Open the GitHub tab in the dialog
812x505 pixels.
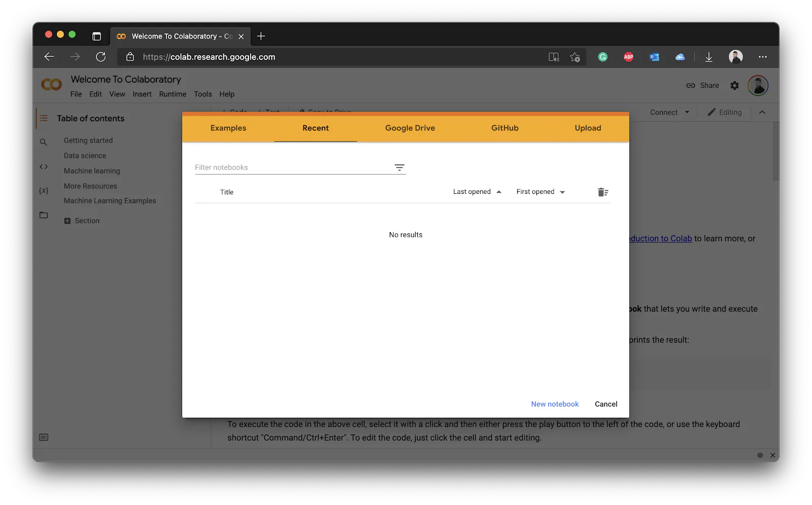(504, 128)
